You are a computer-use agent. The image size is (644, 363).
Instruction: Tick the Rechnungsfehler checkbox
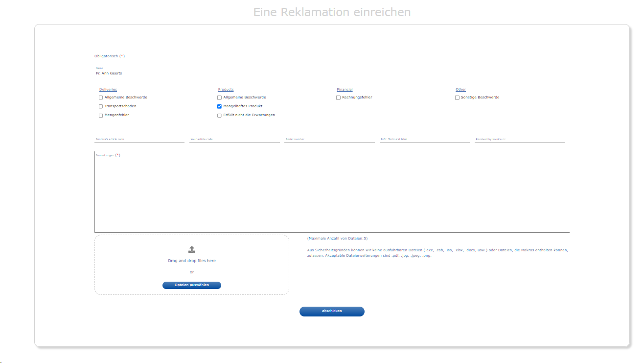[x=338, y=97]
